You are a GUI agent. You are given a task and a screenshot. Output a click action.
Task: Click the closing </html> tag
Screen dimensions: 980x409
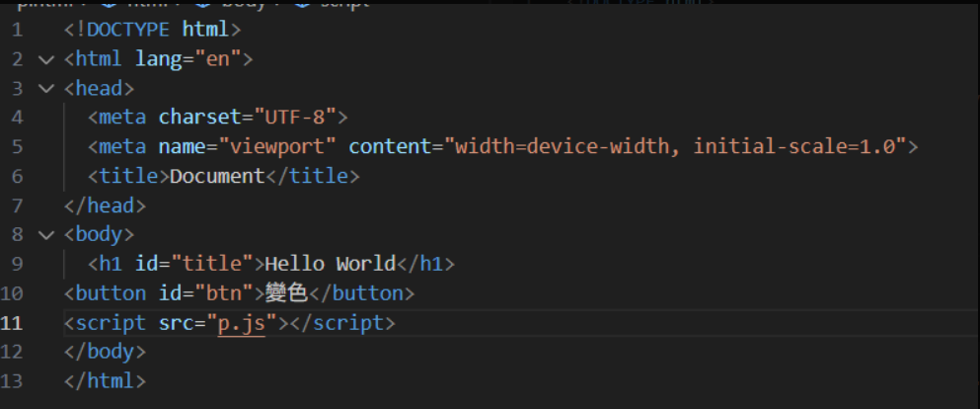coord(105,381)
